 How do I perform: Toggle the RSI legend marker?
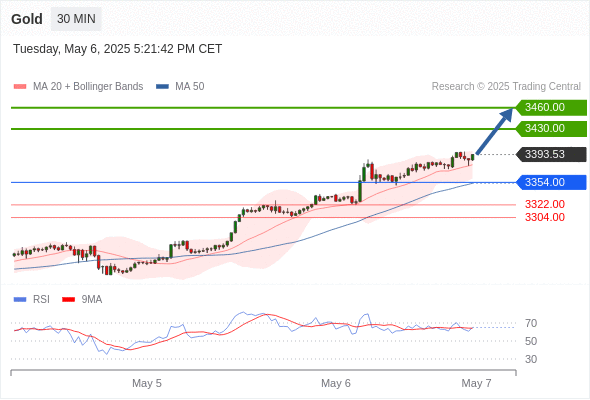20,300
